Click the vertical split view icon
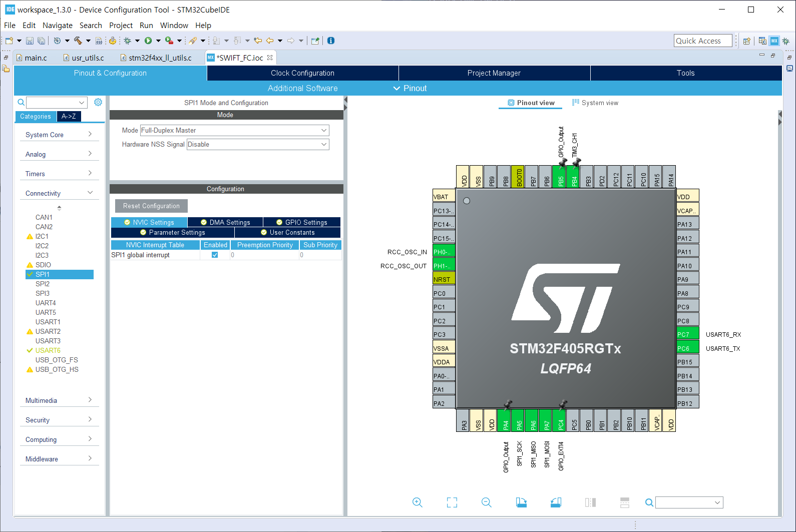Image resolution: width=796 pixels, height=532 pixels. (590, 502)
